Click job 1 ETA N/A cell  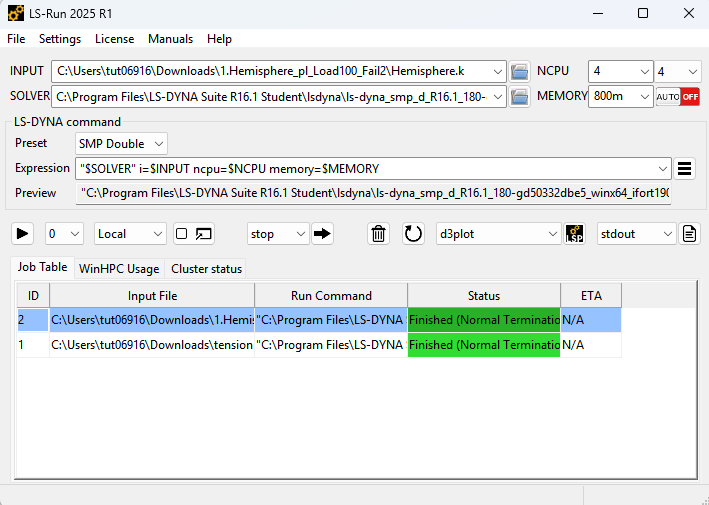pos(591,345)
